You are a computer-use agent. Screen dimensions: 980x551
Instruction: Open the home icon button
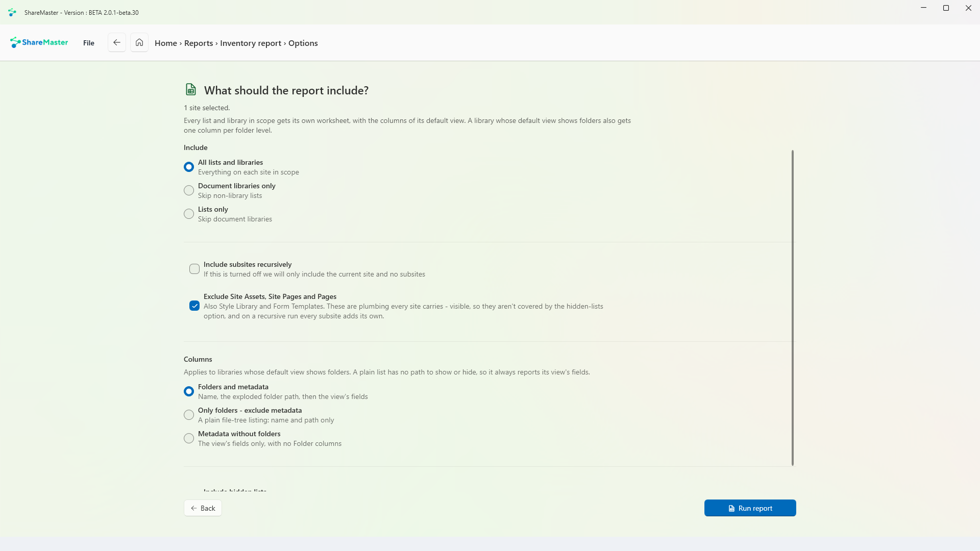coord(139,43)
